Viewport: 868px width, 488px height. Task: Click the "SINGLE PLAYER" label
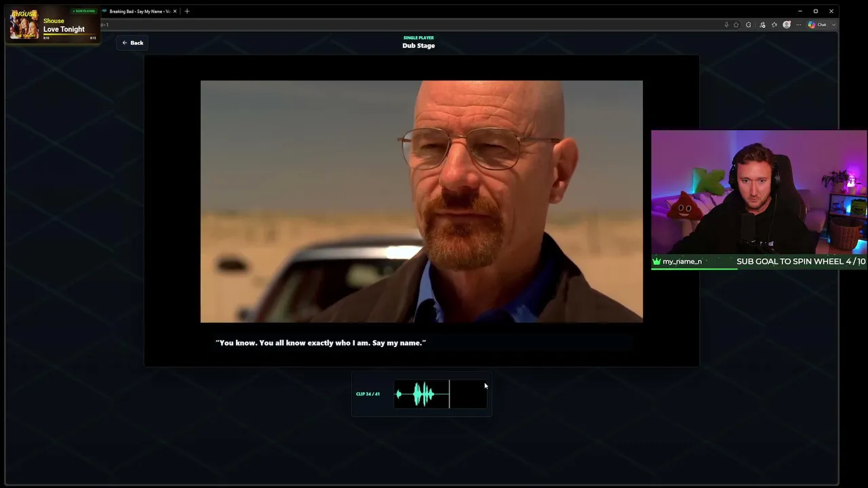tap(418, 38)
